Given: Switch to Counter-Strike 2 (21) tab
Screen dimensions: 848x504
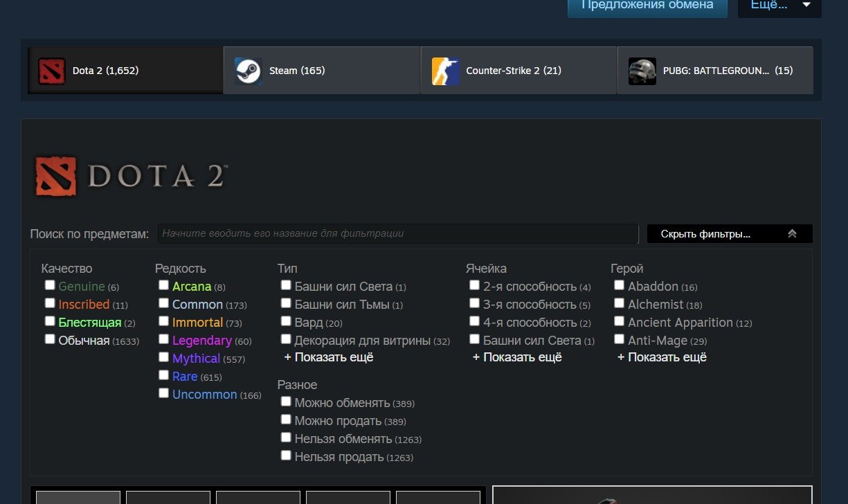Looking at the screenshot, I should point(518,71).
